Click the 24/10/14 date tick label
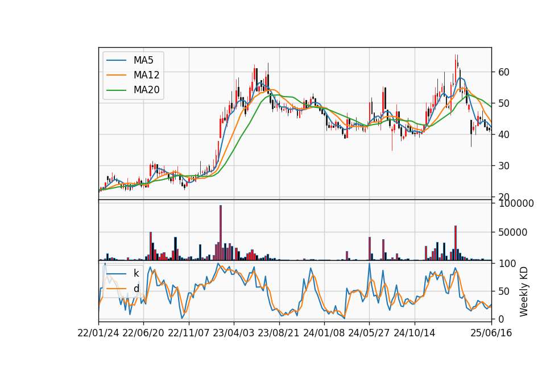Image resolution: width=546 pixels, height=392 pixels. click(415, 333)
